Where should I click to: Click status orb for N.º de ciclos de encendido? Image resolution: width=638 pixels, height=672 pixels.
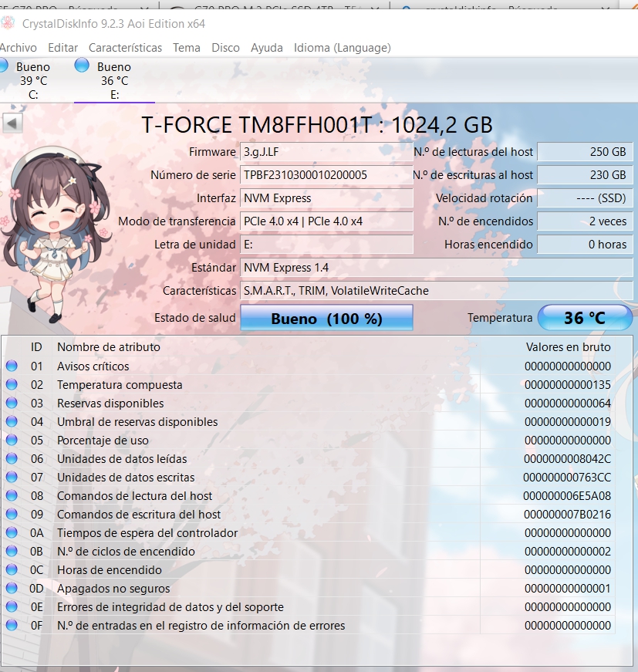12,551
